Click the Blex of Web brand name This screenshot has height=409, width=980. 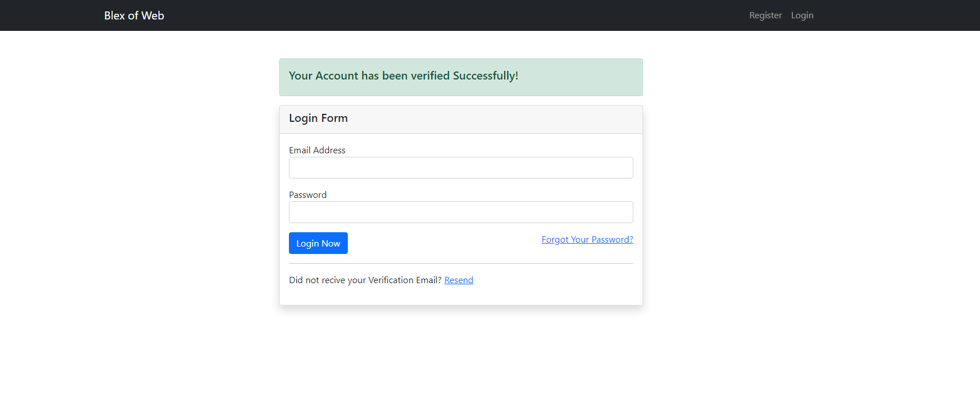coord(134,15)
